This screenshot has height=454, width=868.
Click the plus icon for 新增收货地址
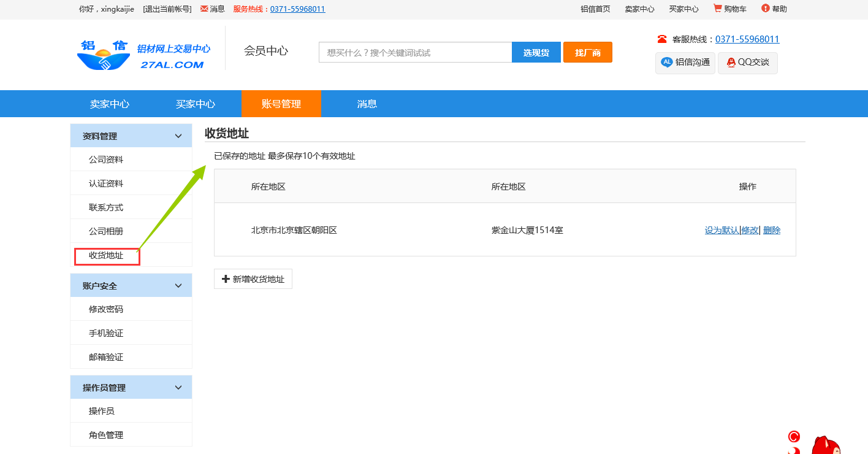click(x=226, y=279)
